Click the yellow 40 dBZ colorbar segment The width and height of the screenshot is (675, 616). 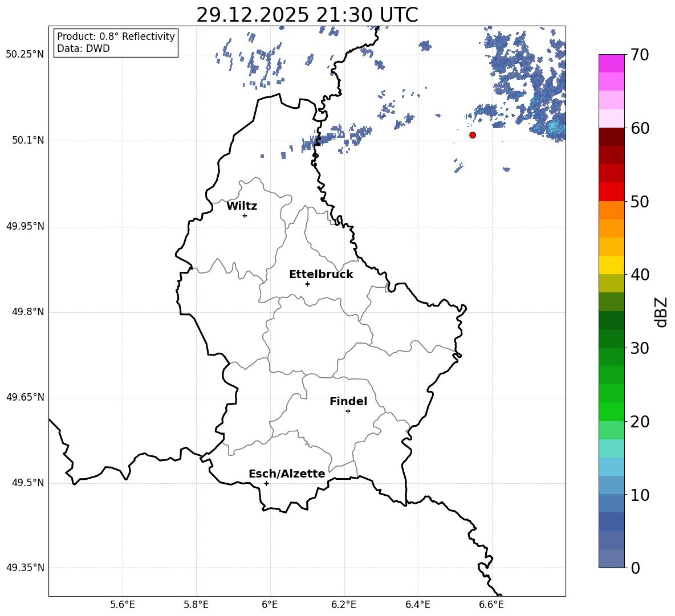(611, 265)
